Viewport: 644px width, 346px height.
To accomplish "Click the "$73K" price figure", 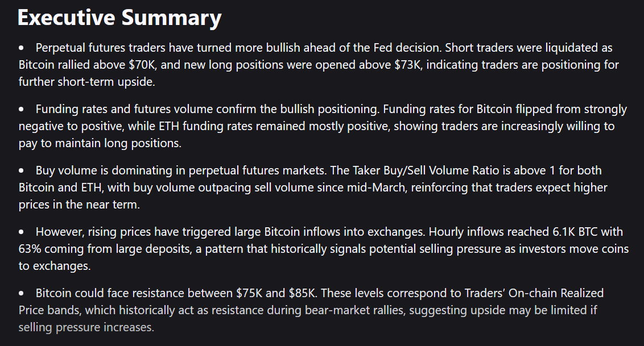I will 408,65.
